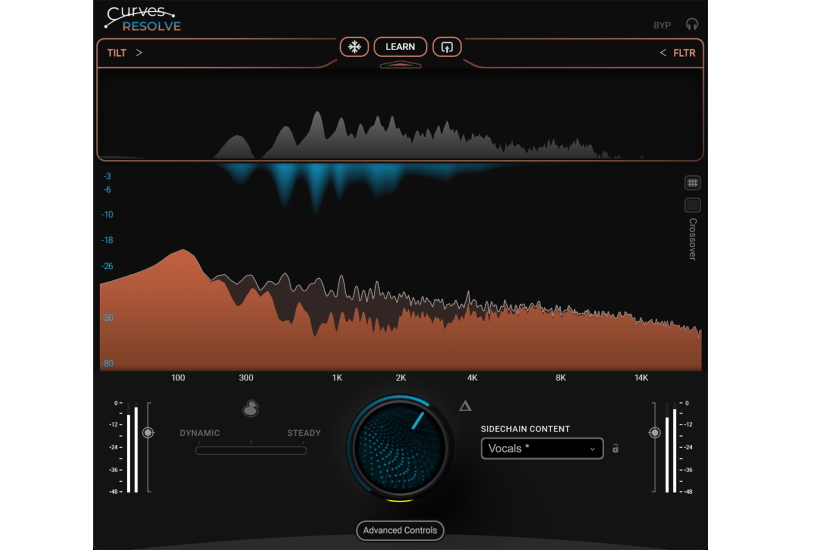Click the Crossover vertical label
820x550 pixels.
pos(692,239)
